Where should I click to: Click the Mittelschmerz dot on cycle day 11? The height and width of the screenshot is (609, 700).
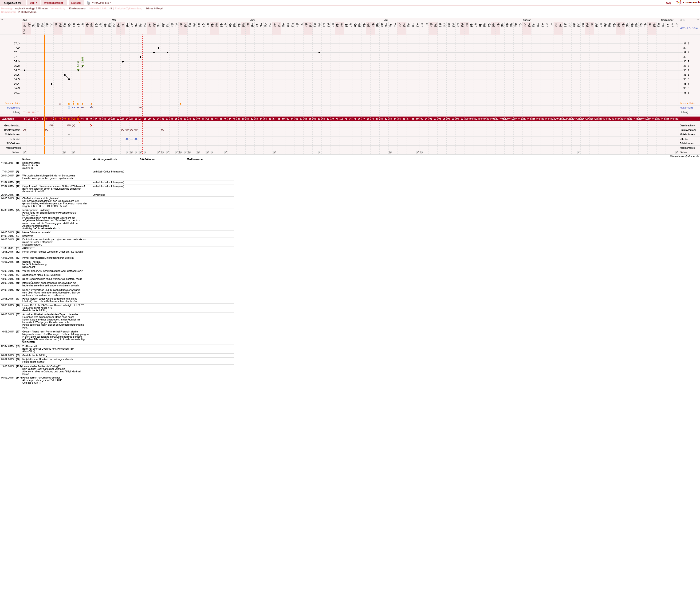[69, 134]
